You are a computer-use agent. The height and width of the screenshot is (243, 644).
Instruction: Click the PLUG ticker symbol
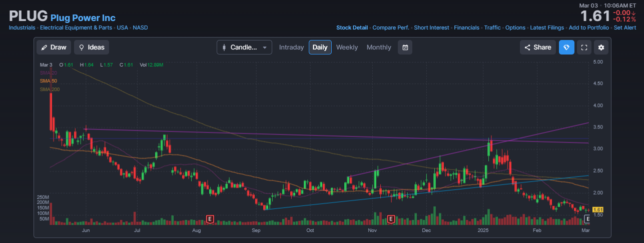29,16
